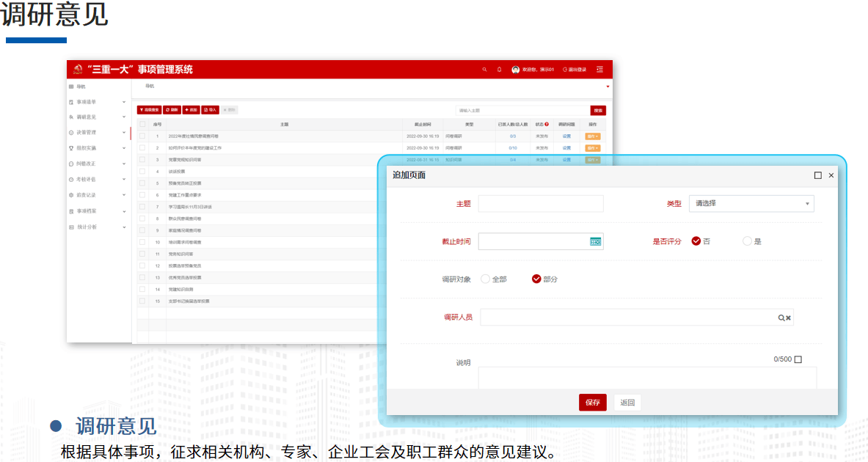This screenshot has width=868, height=462.
Task: Click the 事项清单 sidebar icon
Action: [x=71, y=103]
